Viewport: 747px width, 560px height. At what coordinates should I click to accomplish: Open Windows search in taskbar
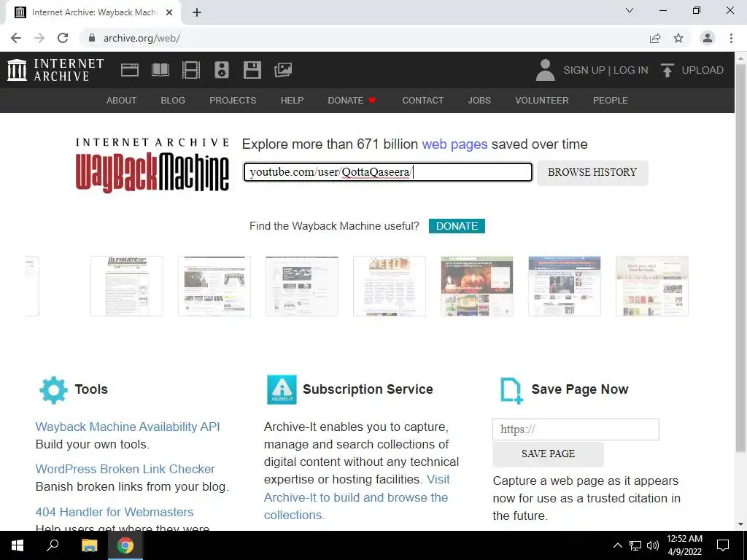pyautogui.click(x=53, y=545)
